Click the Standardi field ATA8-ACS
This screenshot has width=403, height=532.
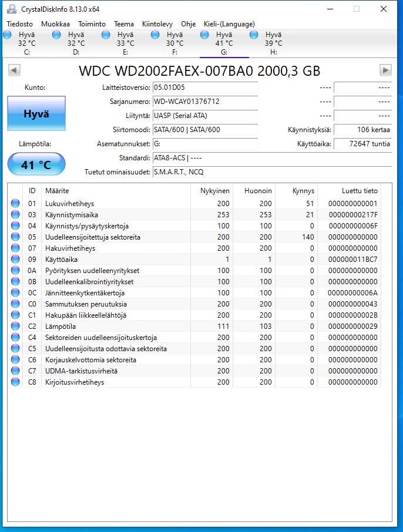pyautogui.click(x=272, y=158)
